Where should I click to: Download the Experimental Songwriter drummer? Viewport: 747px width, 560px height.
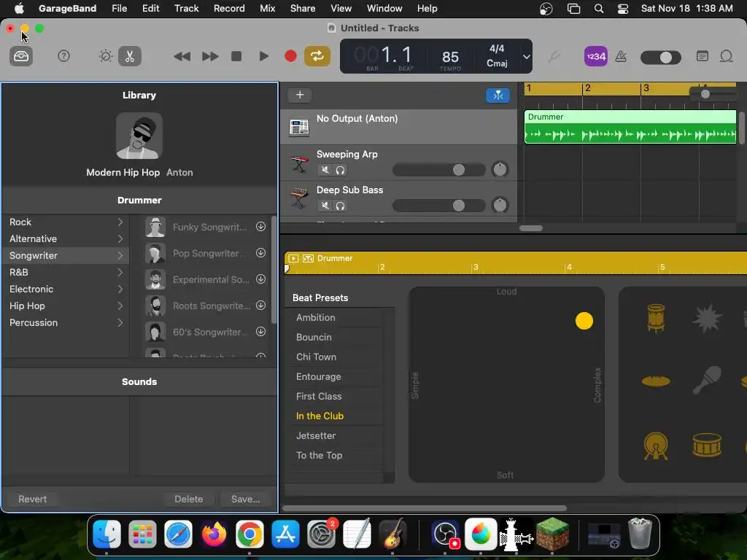pyautogui.click(x=260, y=279)
